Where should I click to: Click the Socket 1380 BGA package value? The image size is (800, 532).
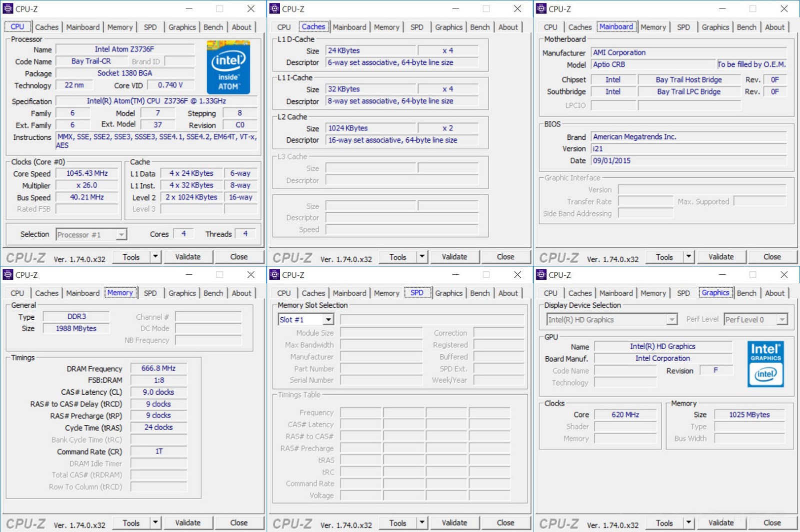pyautogui.click(x=124, y=73)
